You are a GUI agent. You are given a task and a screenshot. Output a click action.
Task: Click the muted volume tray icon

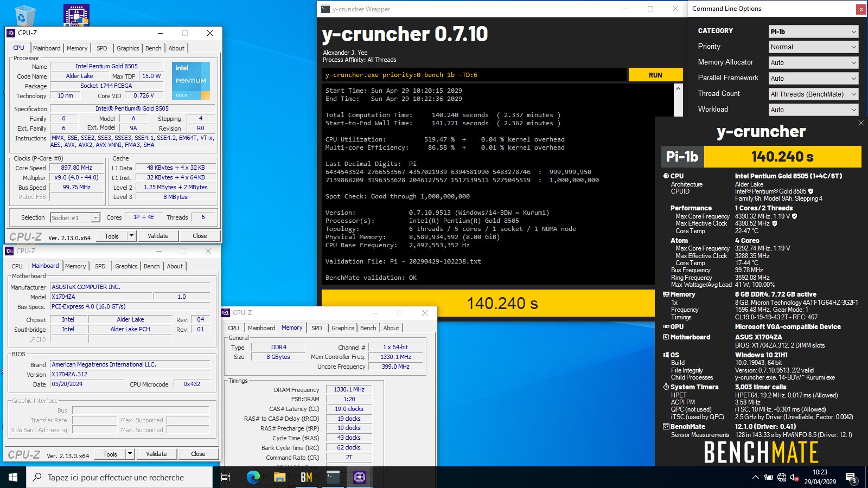[x=795, y=478]
